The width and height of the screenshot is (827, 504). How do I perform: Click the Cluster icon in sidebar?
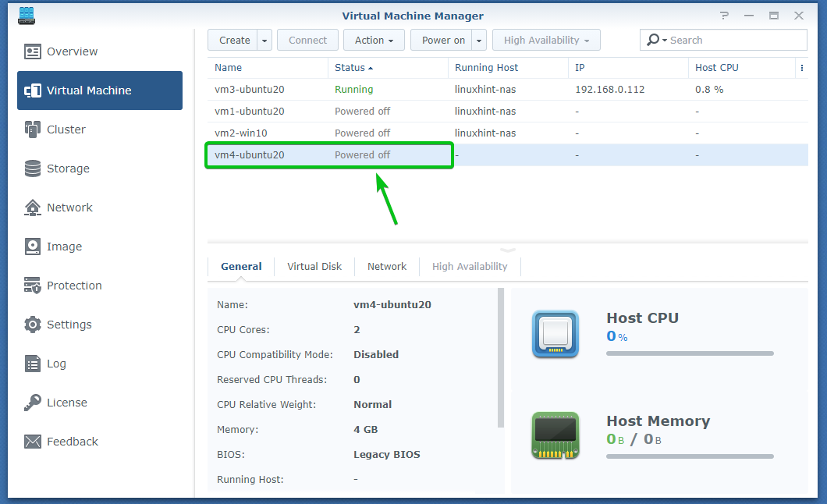33,130
